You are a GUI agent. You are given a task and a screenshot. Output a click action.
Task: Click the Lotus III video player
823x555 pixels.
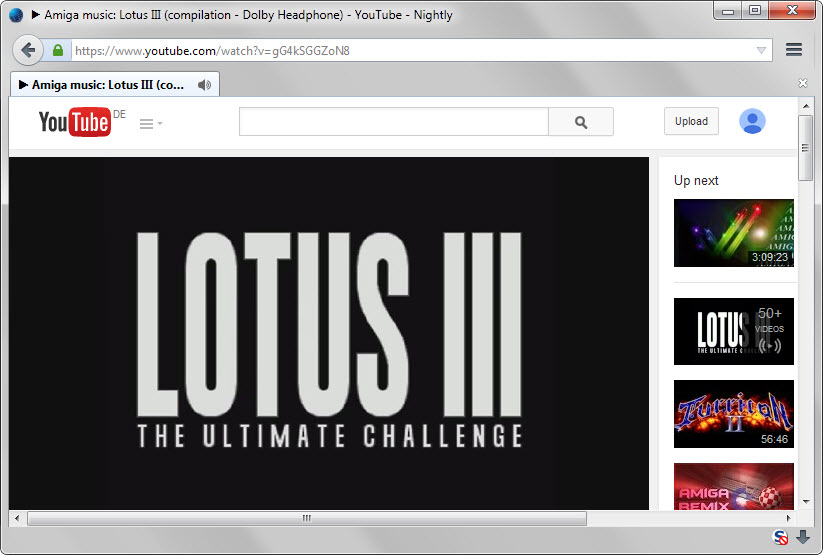point(329,333)
